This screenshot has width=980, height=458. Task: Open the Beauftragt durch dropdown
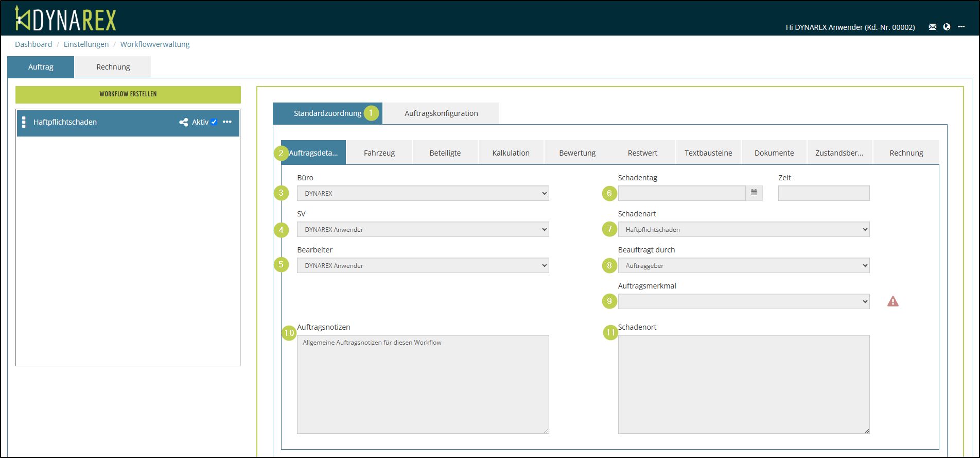(x=743, y=265)
